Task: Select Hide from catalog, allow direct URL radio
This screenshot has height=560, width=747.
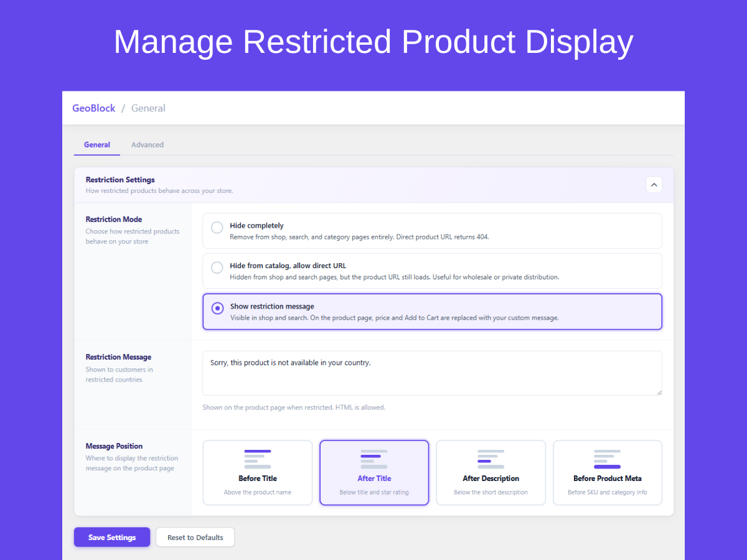Action: [217, 268]
